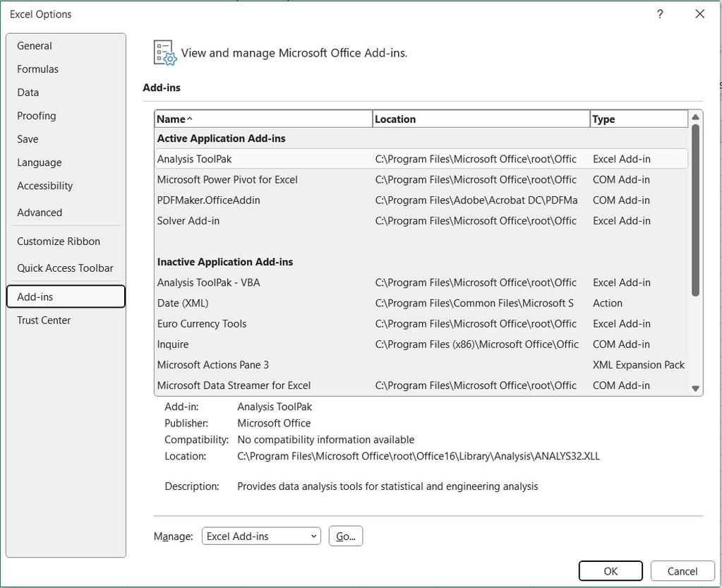Select the Trust Center category
Screen dimensions: 722x588
tap(43, 320)
